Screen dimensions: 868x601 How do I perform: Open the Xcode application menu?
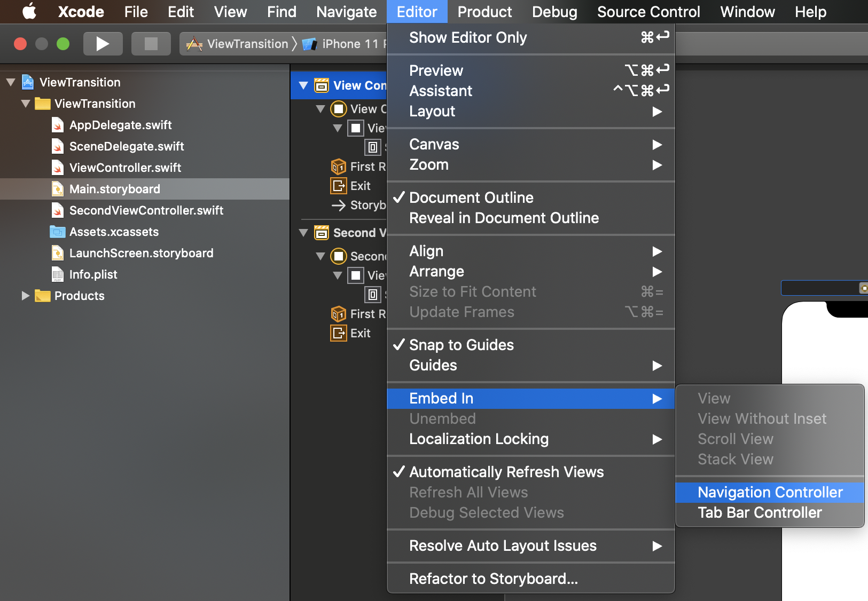(81, 12)
